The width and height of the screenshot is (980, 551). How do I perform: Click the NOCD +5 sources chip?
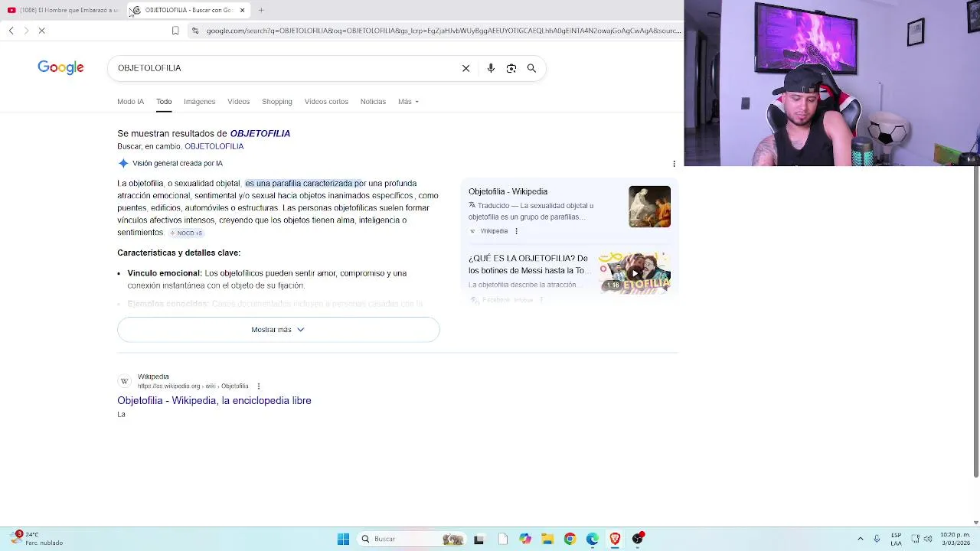(186, 233)
